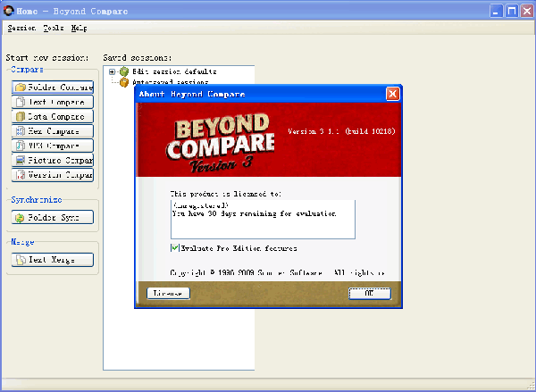Click the Hex Compare icon
The height and width of the screenshot is (392, 536).
pos(21,131)
